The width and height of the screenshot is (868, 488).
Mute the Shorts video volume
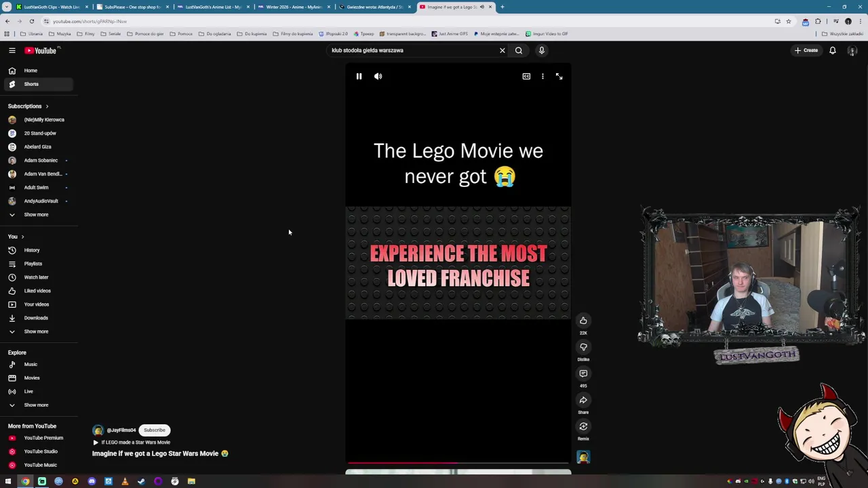tap(378, 77)
